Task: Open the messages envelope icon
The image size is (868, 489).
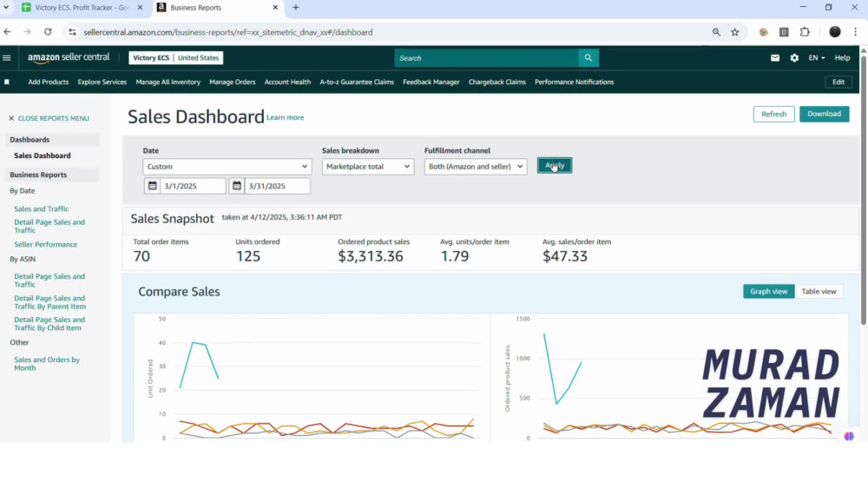Action: [x=775, y=57]
